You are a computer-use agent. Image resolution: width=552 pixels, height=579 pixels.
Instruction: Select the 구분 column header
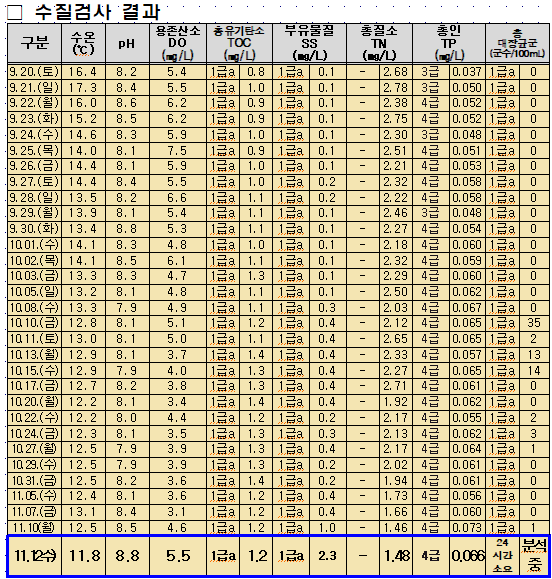tap(35, 43)
